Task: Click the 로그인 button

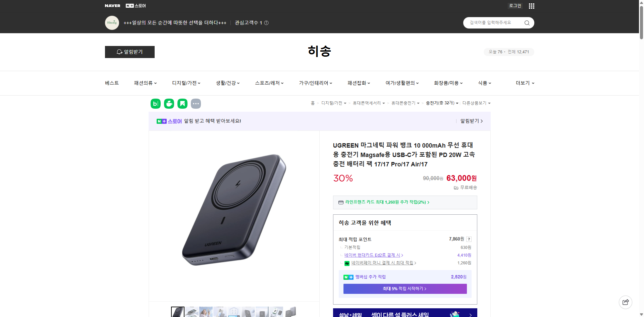Action: click(515, 6)
